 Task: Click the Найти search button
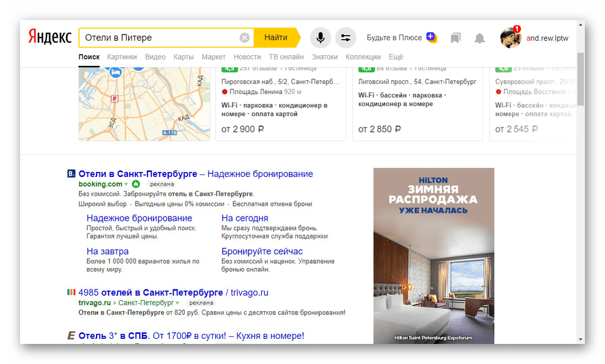coord(276,38)
